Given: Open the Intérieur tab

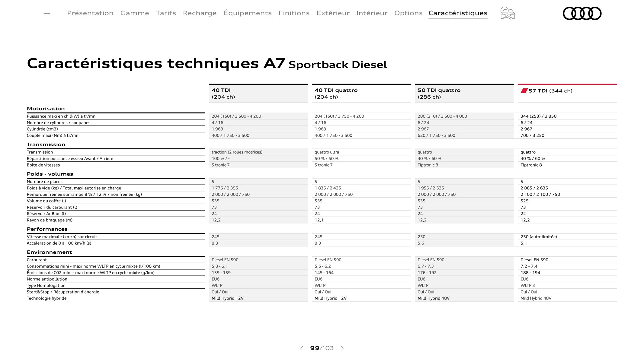Looking at the screenshot, I should coord(372,13).
